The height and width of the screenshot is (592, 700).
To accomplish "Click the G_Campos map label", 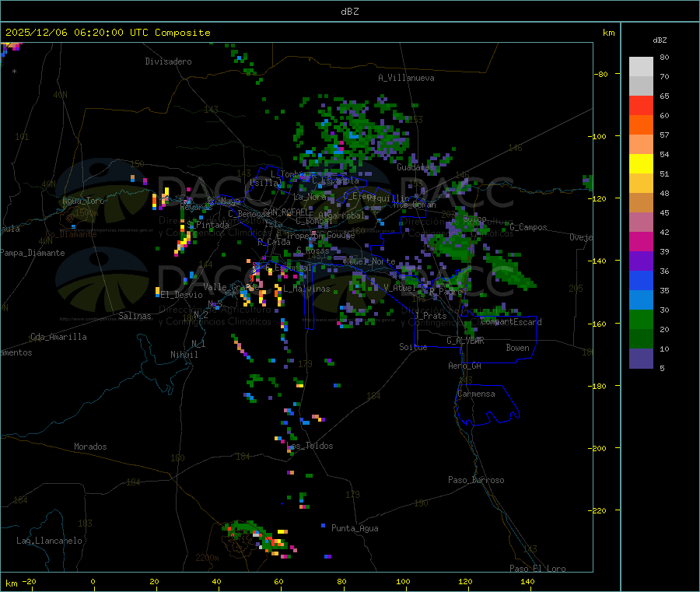I will point(529,227).
